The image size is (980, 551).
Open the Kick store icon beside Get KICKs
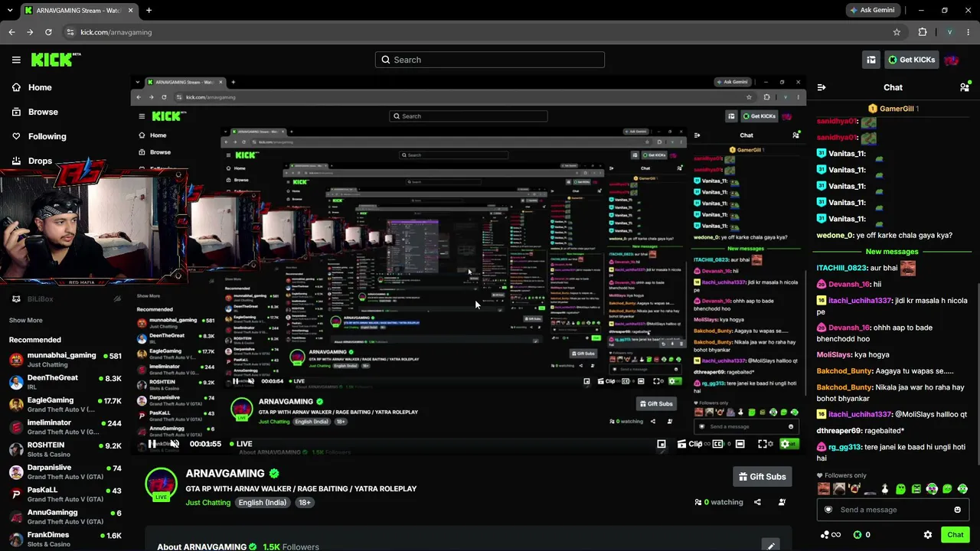pyautogui.click(x=871, y=60)
